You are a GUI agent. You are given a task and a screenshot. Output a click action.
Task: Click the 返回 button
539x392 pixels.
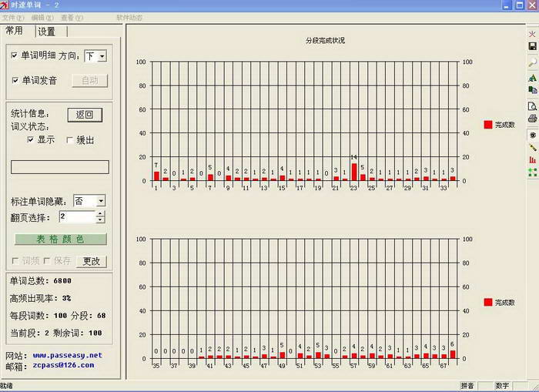pyautogui.click(x=85, y=115)
